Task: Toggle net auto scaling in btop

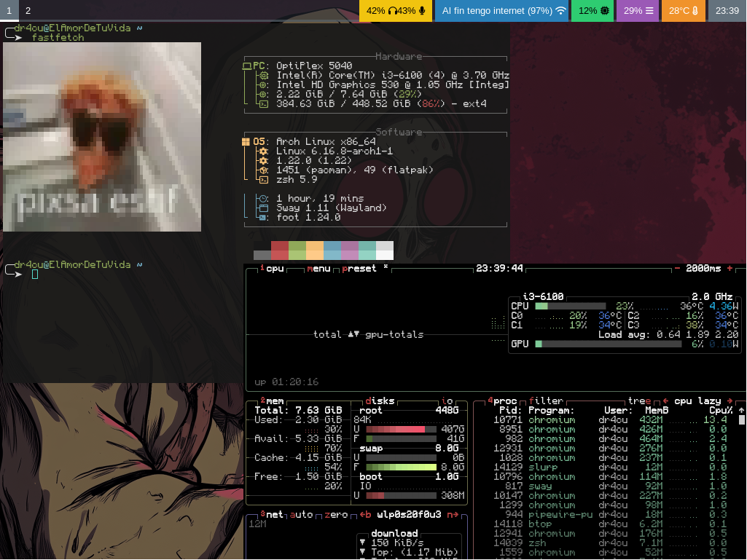Action: click(302, 514)
